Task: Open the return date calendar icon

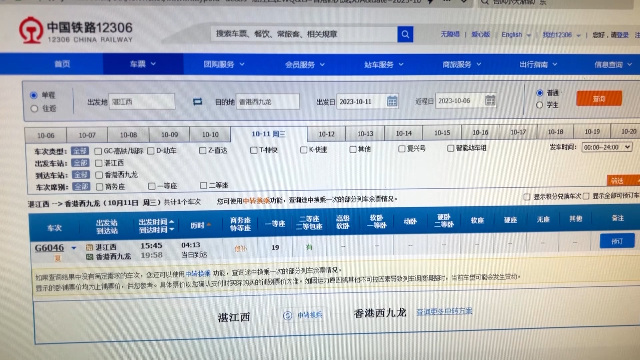Action: click(490, 100)
